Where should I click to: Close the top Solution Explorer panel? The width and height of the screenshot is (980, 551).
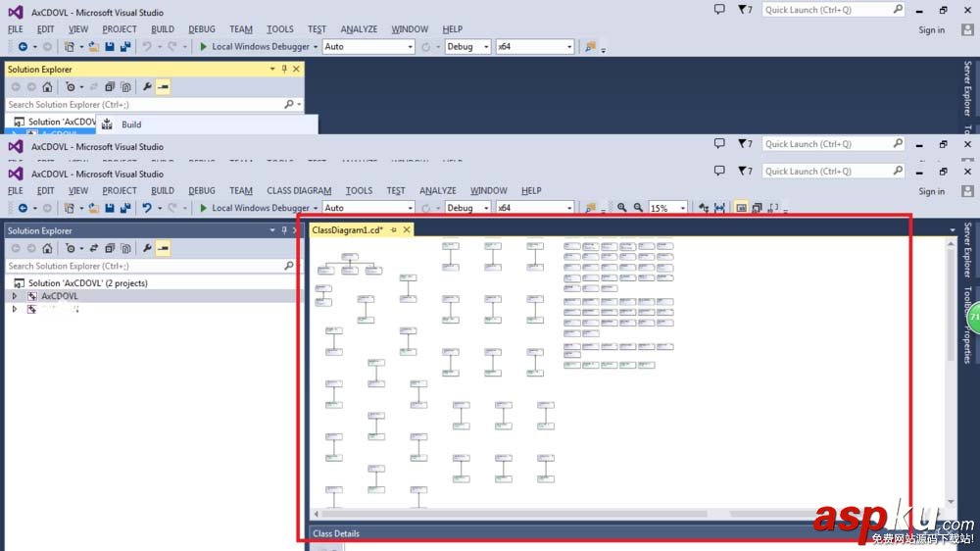tap(296, 70)
